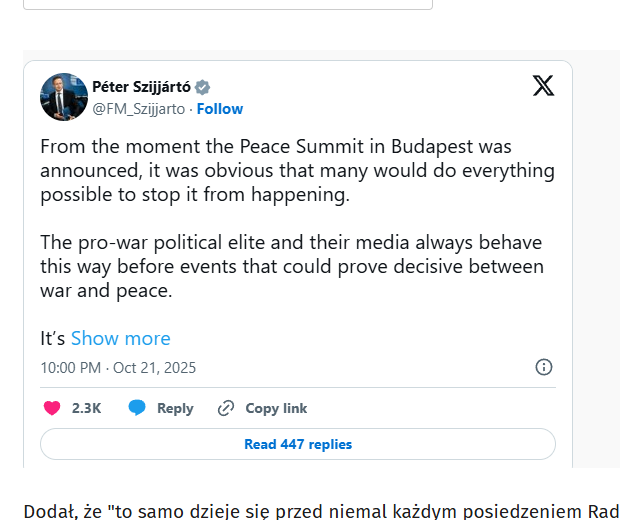Open the Péter Szijjártó name link
Image resolution: width=620 pixels, height=520 pixels.
[x=141, y=87]
